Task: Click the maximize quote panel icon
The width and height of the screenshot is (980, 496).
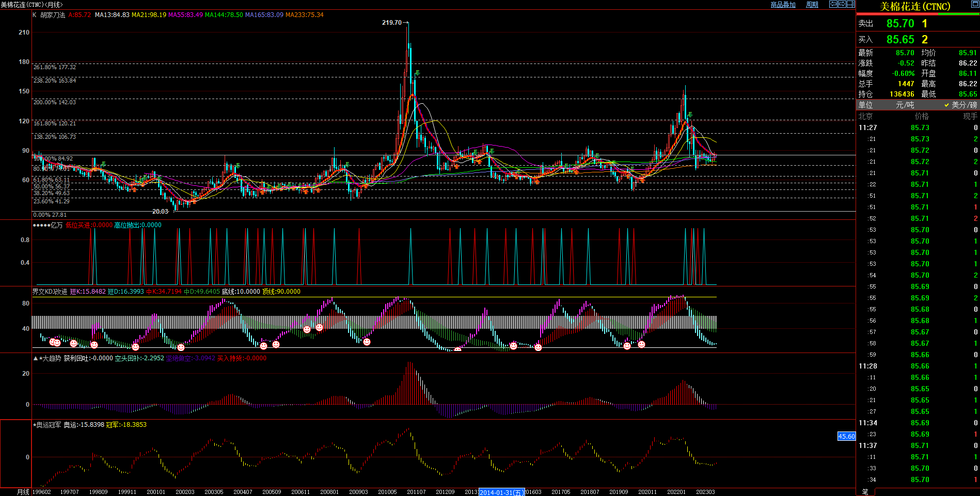Action: pyautogui.click(x=975, y=4)
